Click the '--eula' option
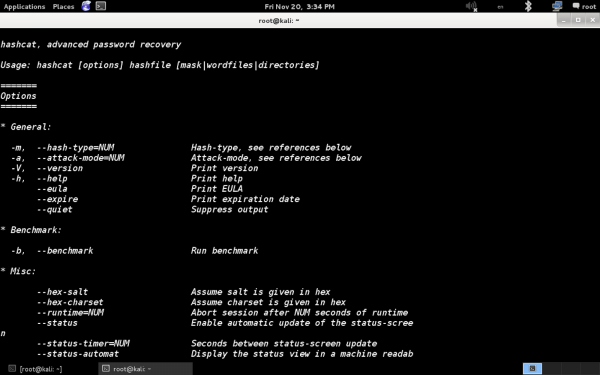 click(x=52, y=189)
